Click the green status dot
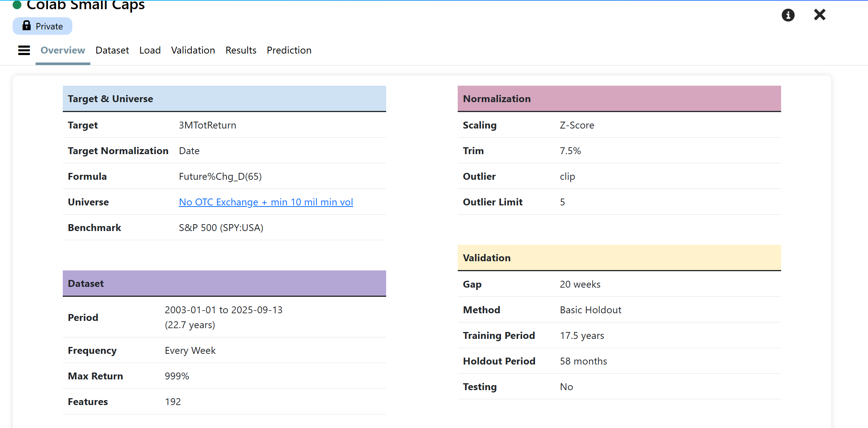Screen dimensions: 868x428 point(17,5)
